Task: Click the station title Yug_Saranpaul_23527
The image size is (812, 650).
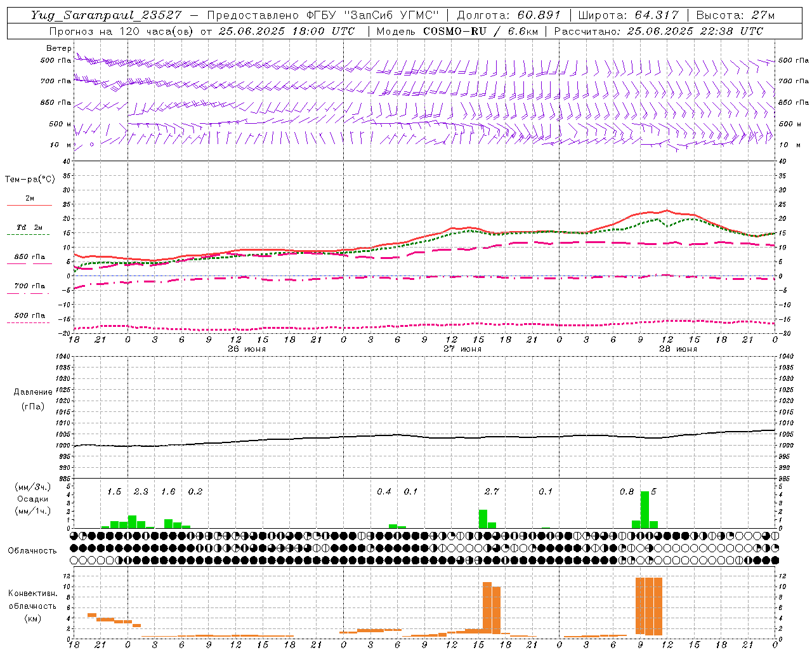Action: click(107, 15)
